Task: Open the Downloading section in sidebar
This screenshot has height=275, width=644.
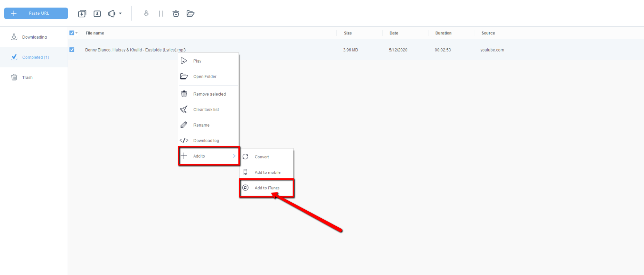Action: pyautogui.click(x=34, y=37)
